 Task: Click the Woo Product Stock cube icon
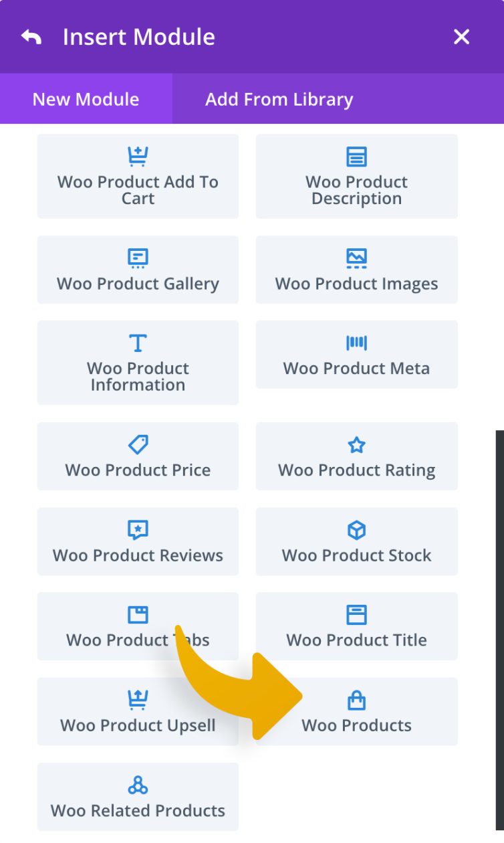[x=356, y=530]
